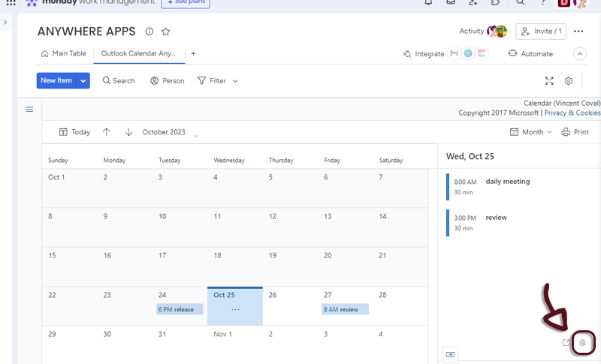
Task: Go to previous month with up arrow
Action: pyautogui.click(x=107, y=132)
